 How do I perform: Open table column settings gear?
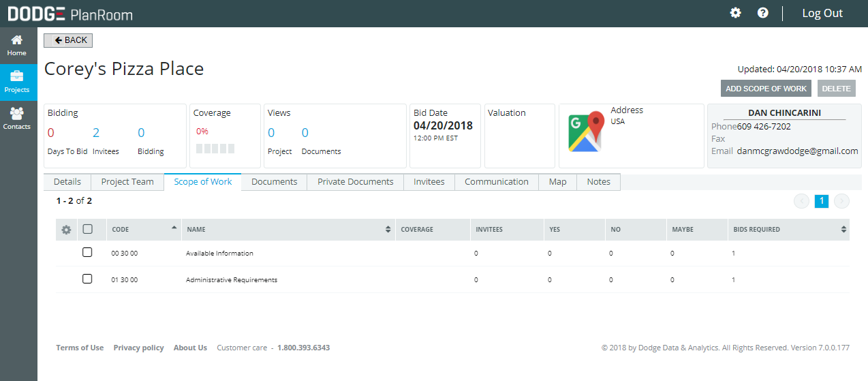(66, 230)
